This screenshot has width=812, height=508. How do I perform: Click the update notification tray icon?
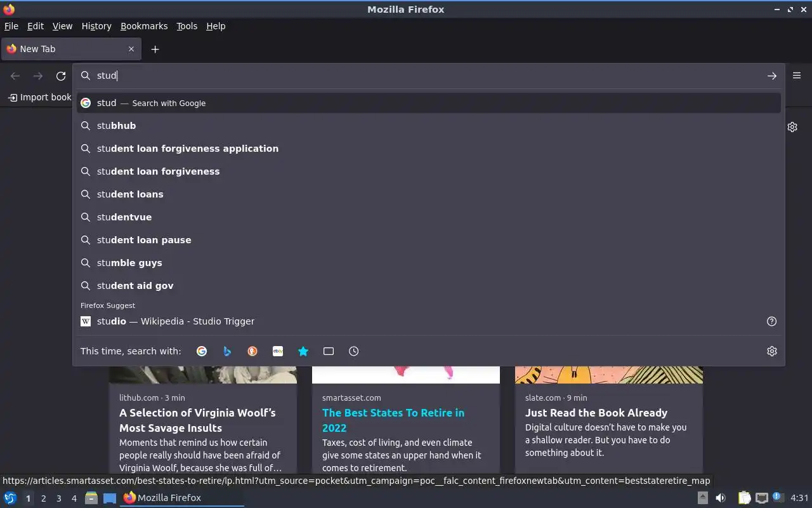click(778, 497)
